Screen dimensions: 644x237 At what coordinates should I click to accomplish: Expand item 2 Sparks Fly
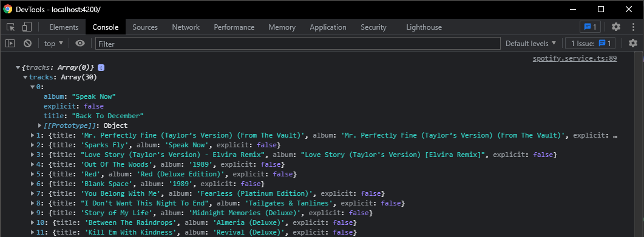click(x=32, y=145)
